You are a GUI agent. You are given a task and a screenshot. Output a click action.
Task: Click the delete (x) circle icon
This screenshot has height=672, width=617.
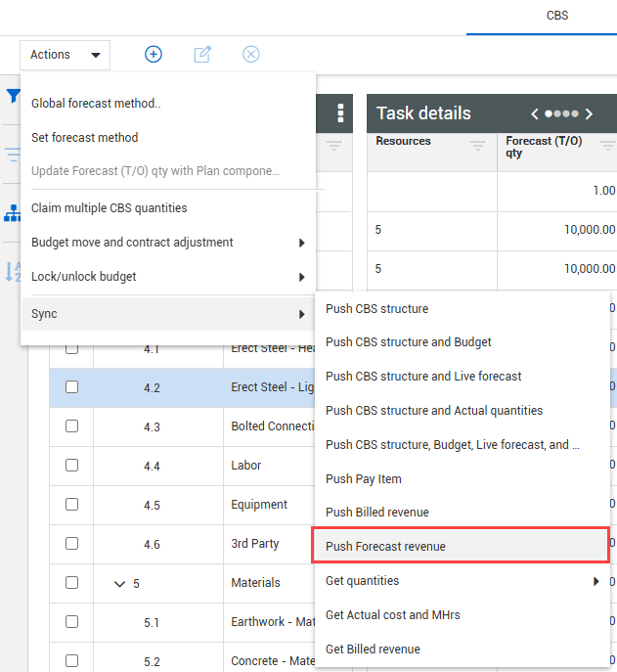(251, 54)
